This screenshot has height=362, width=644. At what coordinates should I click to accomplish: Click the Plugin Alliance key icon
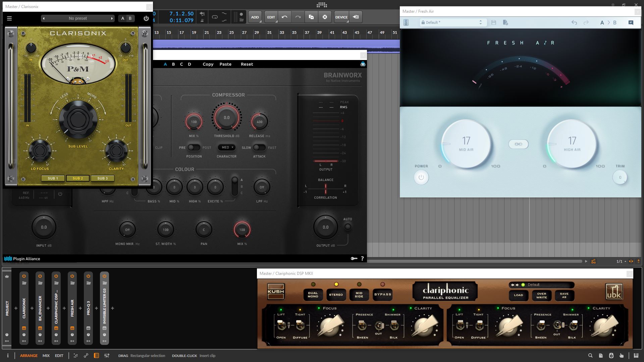(354, 258)
